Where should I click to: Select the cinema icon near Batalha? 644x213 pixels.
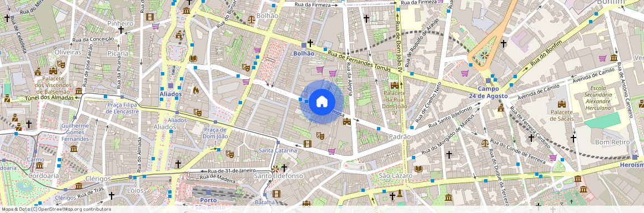click(x=276, y=194)
